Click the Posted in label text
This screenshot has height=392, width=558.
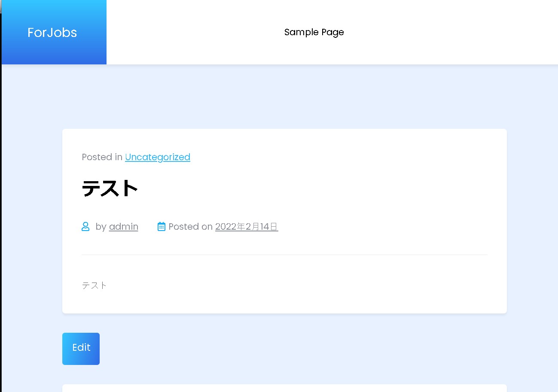(x=101, y=157)
